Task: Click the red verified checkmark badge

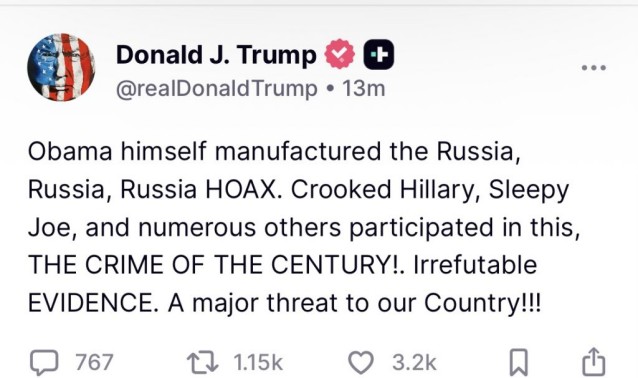Action: point(339,54)
